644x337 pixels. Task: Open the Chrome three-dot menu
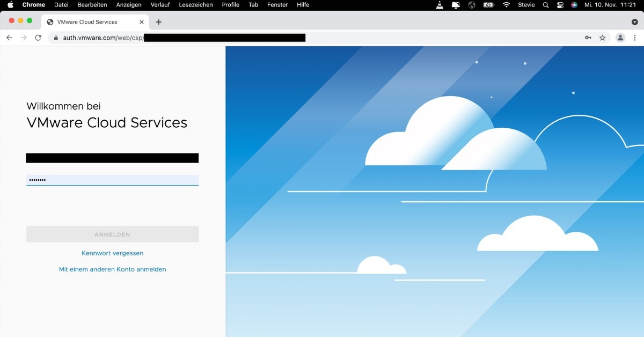[635, 38]
